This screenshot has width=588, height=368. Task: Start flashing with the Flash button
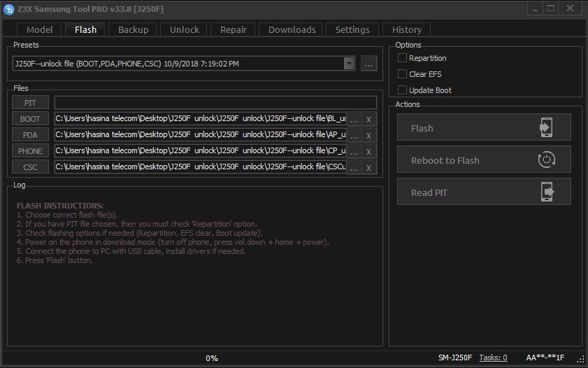pos(484,127)
